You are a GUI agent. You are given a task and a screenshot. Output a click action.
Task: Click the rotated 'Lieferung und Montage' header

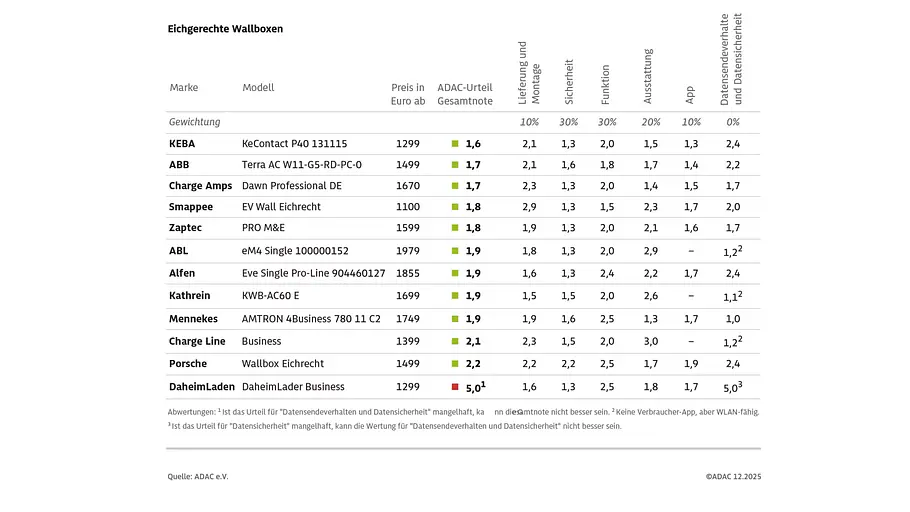[529, 73]
